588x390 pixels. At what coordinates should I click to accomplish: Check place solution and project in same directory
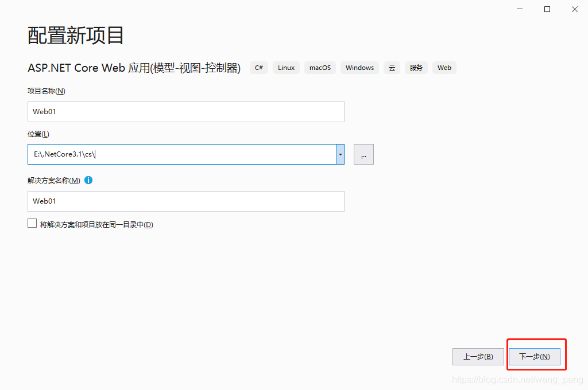pyautogui.click(x=32, y=224)
